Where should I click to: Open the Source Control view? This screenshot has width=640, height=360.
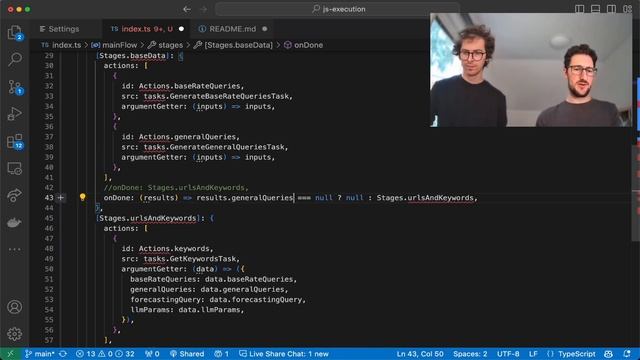click(x=14, y=87)
